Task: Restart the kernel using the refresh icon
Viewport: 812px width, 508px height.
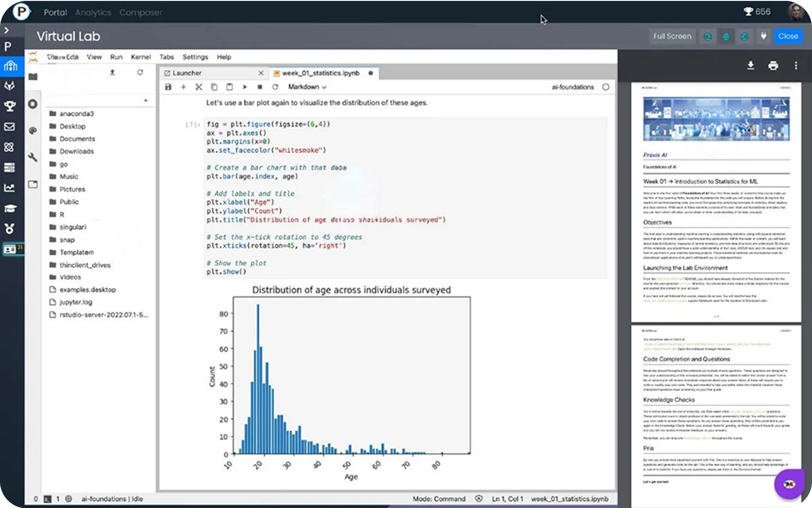Action: click(x=275, y=87)
